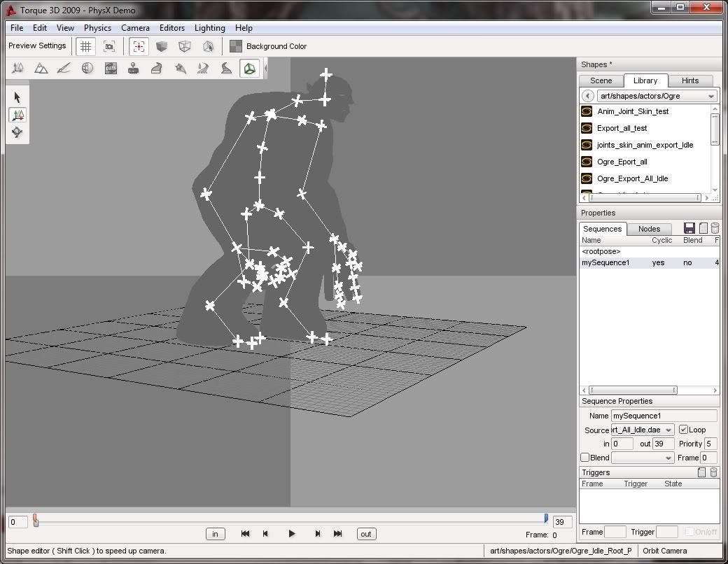This screenshot has width=728, height=564.
Task: Click the Background Color swatch
Action: click(x=236, y=46)
